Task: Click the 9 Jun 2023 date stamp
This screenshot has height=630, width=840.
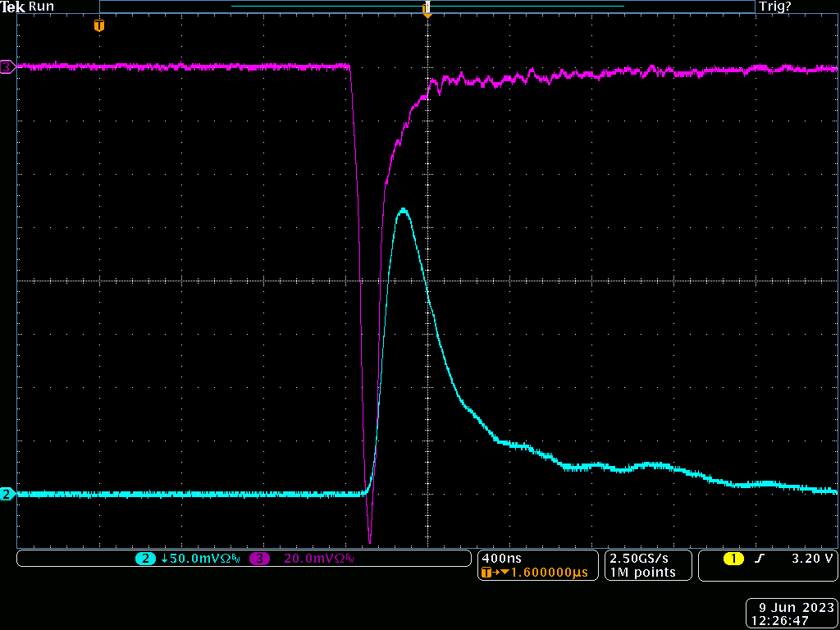Action: tap(794, 608)
